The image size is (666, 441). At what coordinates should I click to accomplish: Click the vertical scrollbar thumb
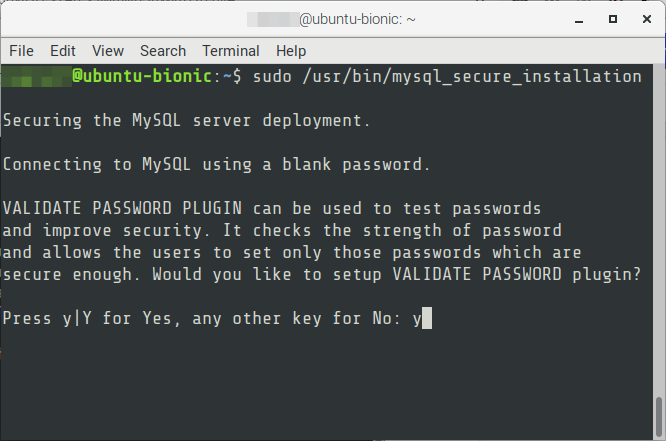coord(659,418)
